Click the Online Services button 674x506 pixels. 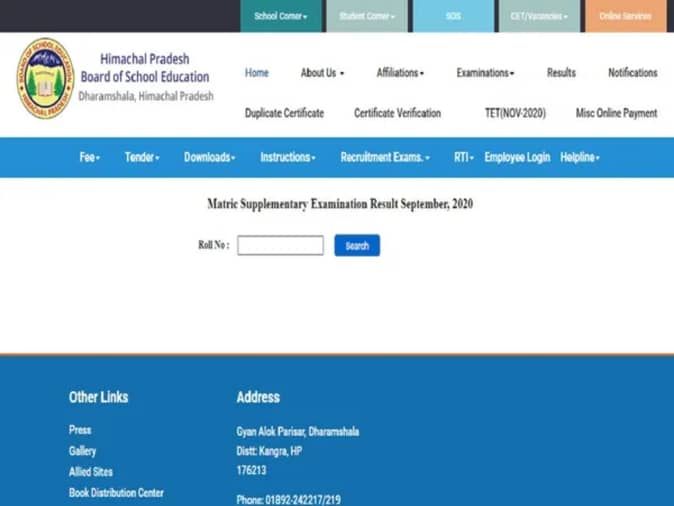[x=625, y=16]
